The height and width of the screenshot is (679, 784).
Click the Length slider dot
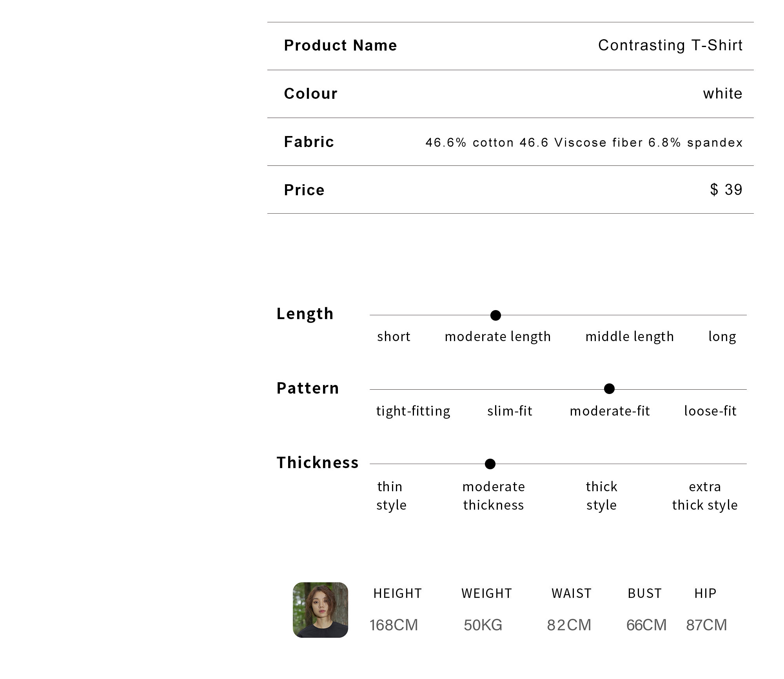(x=495, y=315)
